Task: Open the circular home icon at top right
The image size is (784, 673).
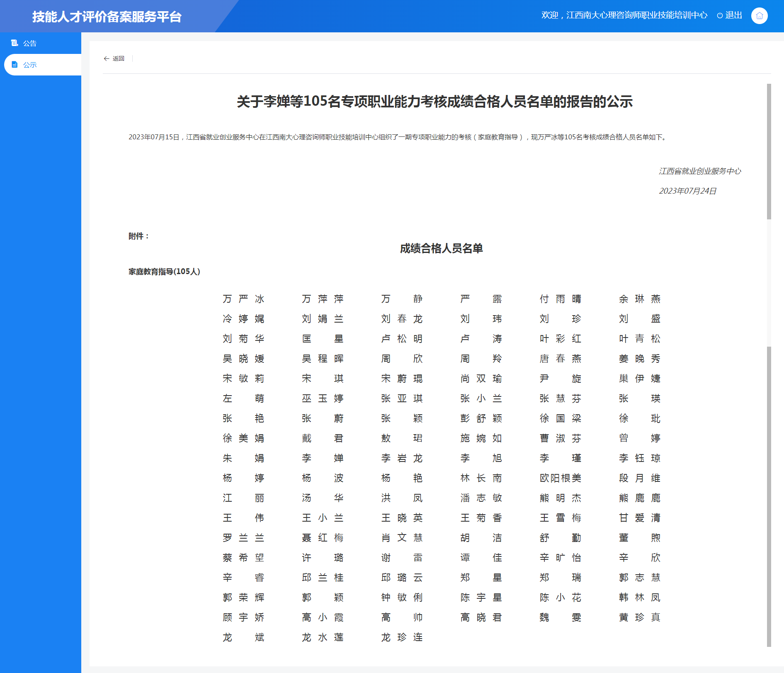Action: (759, 15)
